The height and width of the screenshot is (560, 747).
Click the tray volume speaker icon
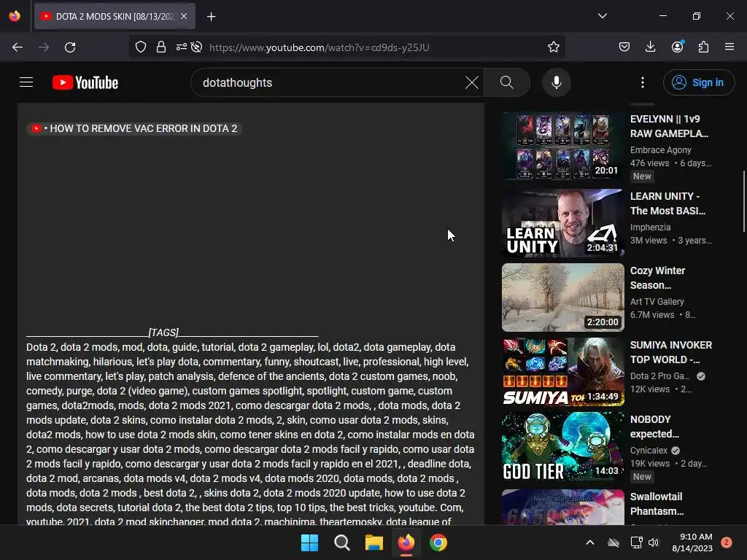654,542
